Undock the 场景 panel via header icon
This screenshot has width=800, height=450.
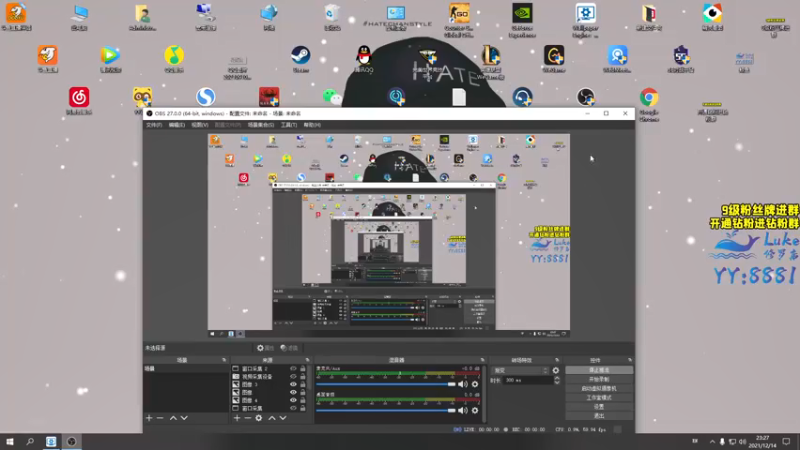tap(224, 360)
